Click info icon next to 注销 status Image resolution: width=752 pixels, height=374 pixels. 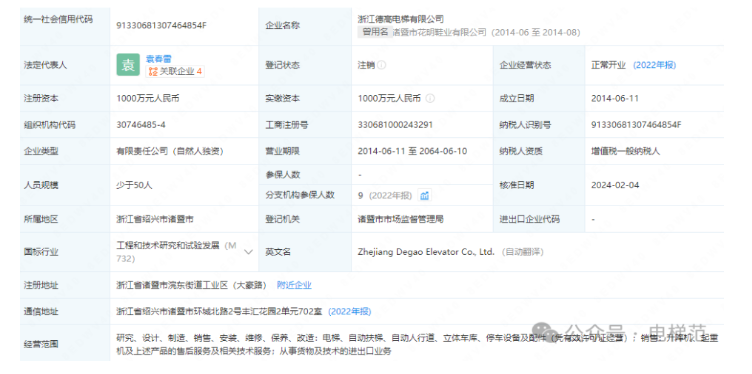click(381, 65)
